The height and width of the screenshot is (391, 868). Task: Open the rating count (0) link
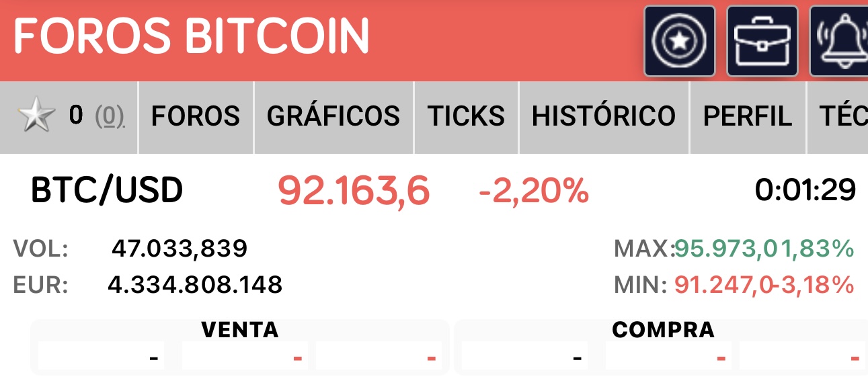(x=109, y=117)
